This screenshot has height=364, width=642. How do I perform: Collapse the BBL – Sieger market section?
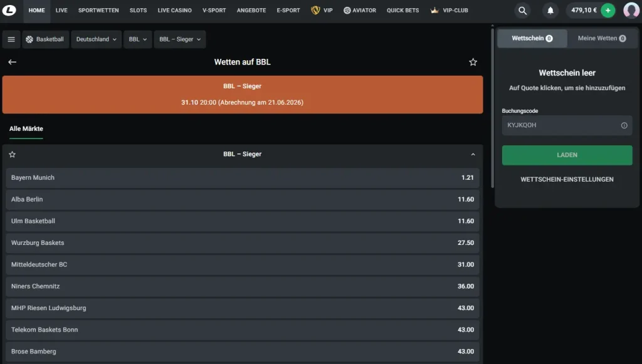[473, 154]
